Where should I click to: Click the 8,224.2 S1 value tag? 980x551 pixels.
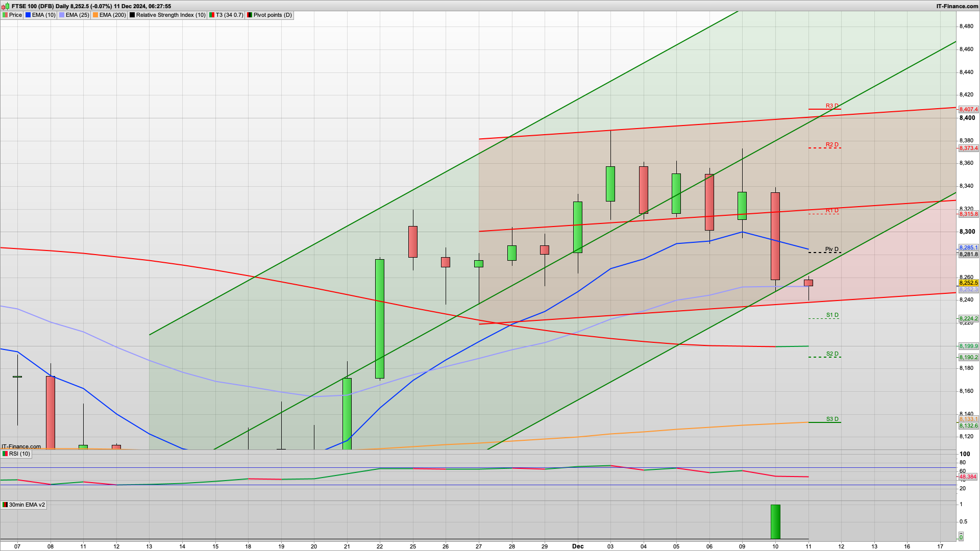pos(968,319)
